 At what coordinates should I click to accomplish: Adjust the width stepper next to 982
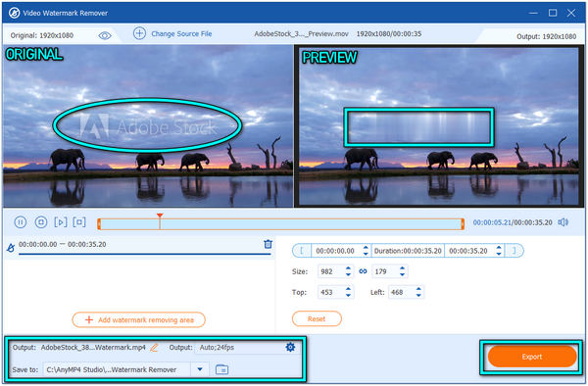coord(348,271)
